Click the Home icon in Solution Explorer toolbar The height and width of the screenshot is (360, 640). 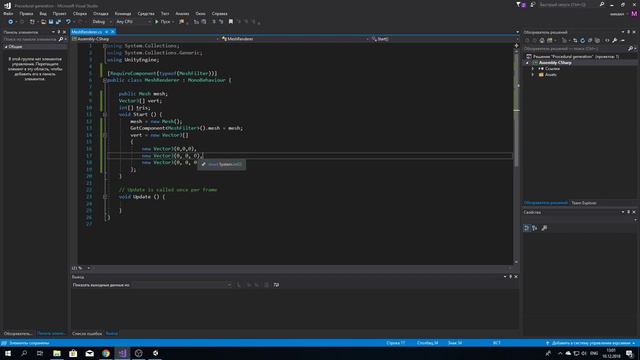pyautogui.click(x=542, y=40)
